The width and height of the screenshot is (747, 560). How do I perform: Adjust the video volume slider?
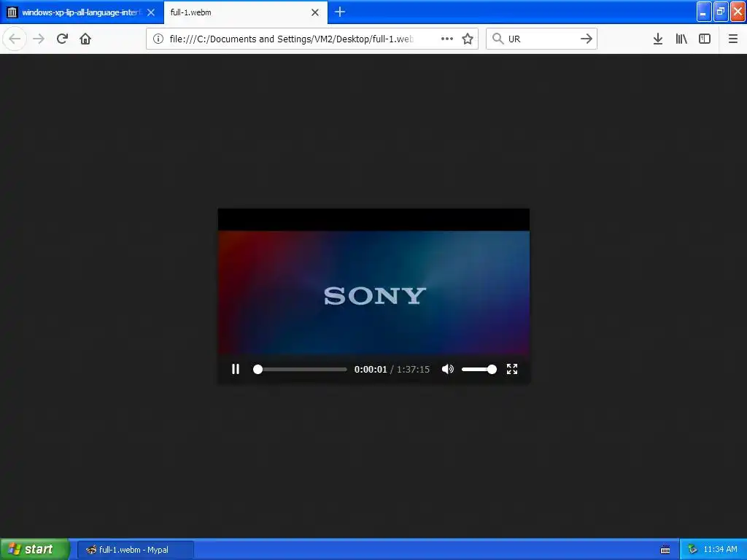pos(479,369)
